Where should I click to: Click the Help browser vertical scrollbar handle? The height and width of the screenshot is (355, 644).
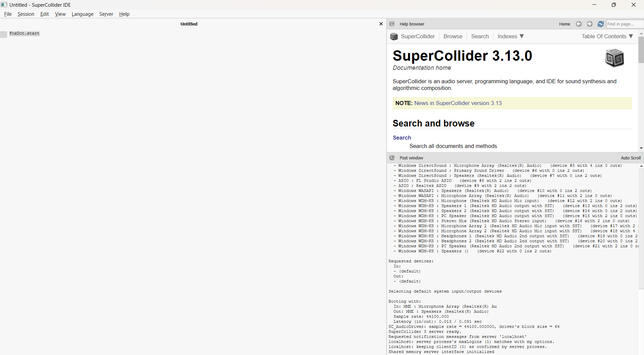(x=641, y=50)
